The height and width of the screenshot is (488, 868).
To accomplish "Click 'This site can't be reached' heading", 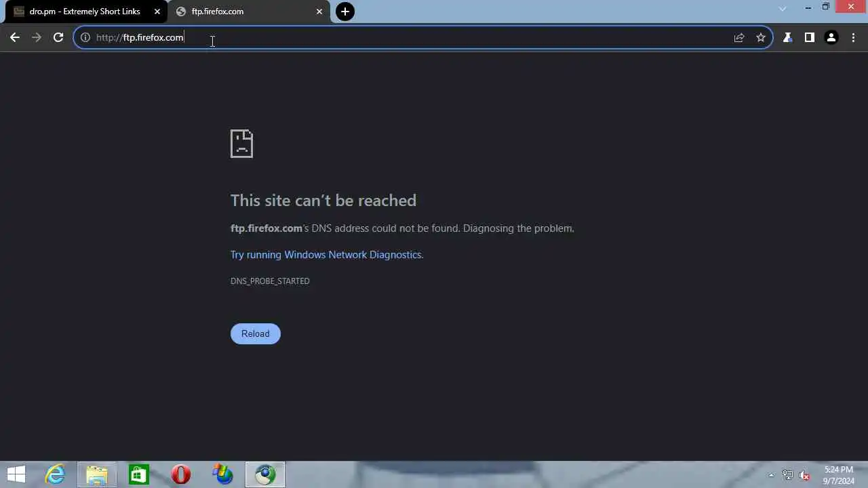I will click(323, 201).
